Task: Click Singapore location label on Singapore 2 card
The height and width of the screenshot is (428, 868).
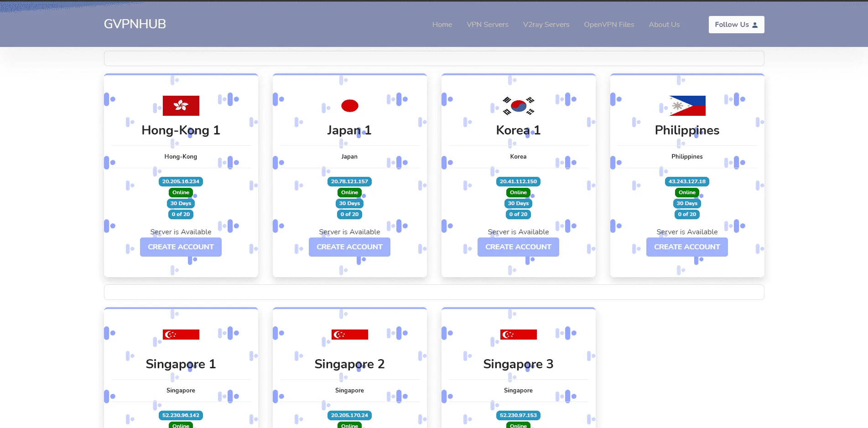Action: point(349,391)
